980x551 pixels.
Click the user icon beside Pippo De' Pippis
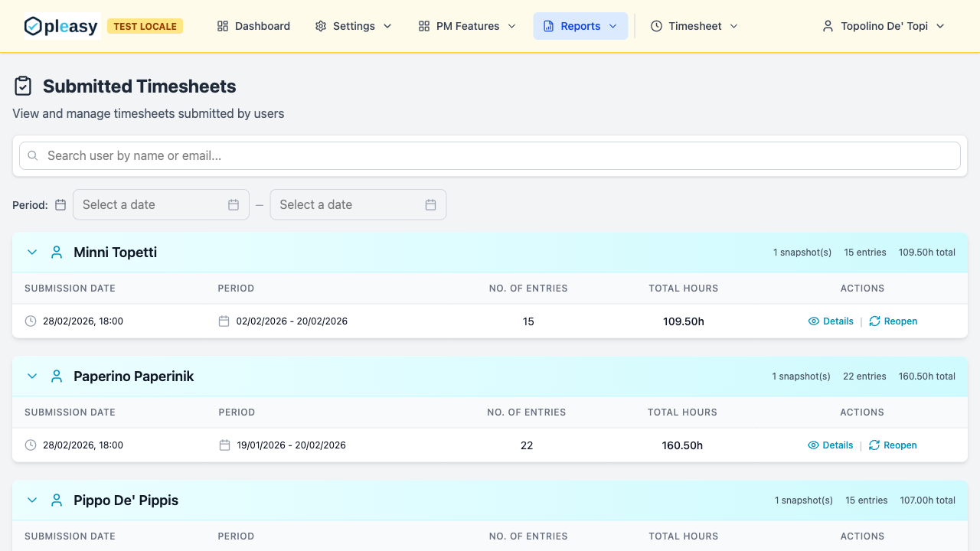click(57, 500)
